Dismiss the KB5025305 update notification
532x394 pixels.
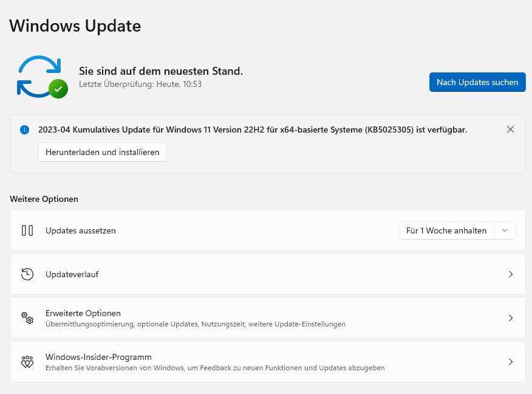pyautogui.click(x=510, y=129)
